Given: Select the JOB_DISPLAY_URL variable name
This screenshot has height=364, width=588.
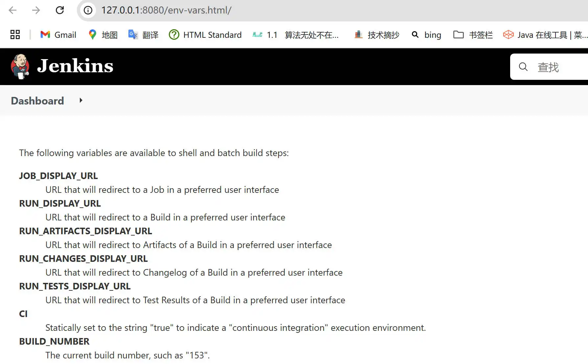Looking at the screenshot, I should point(58,176).
